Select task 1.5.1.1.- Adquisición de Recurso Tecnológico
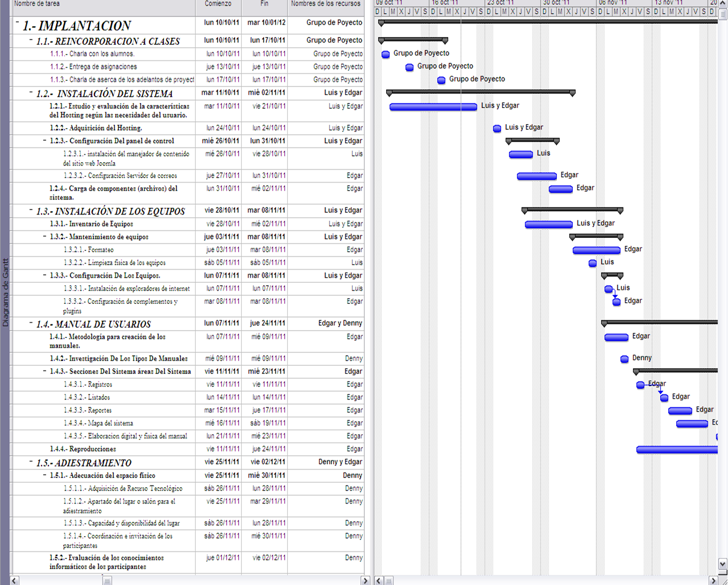728x585 pixels. click(x=123, y=488)
